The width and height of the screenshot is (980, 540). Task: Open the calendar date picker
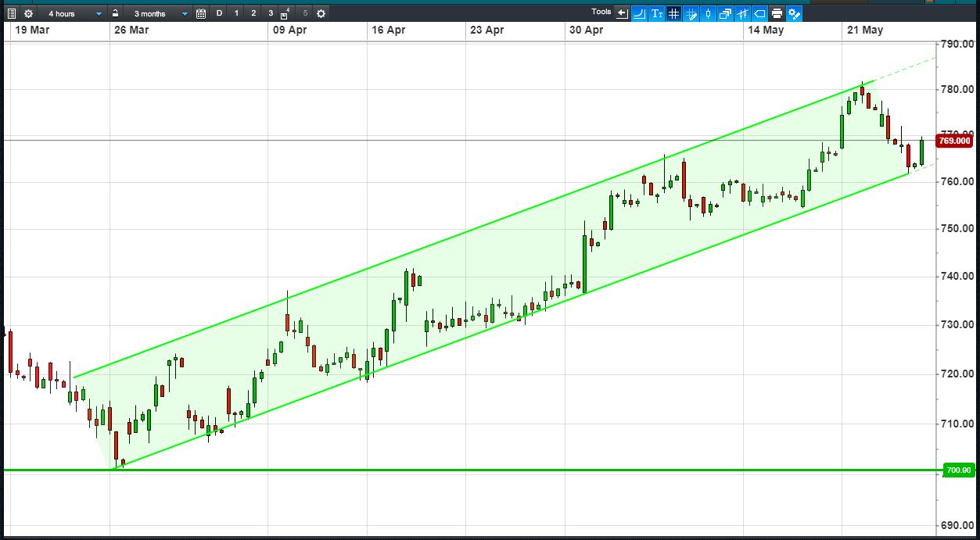(x=201, y=13)
